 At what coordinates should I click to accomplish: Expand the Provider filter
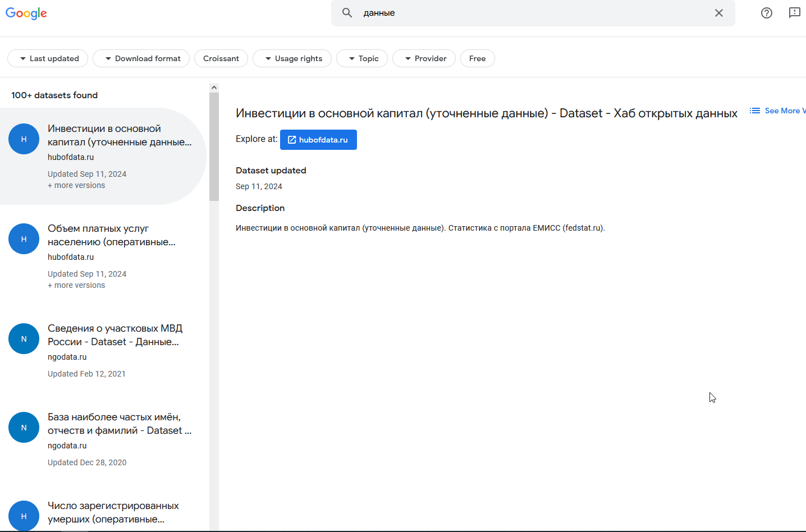tap(424, 58)
